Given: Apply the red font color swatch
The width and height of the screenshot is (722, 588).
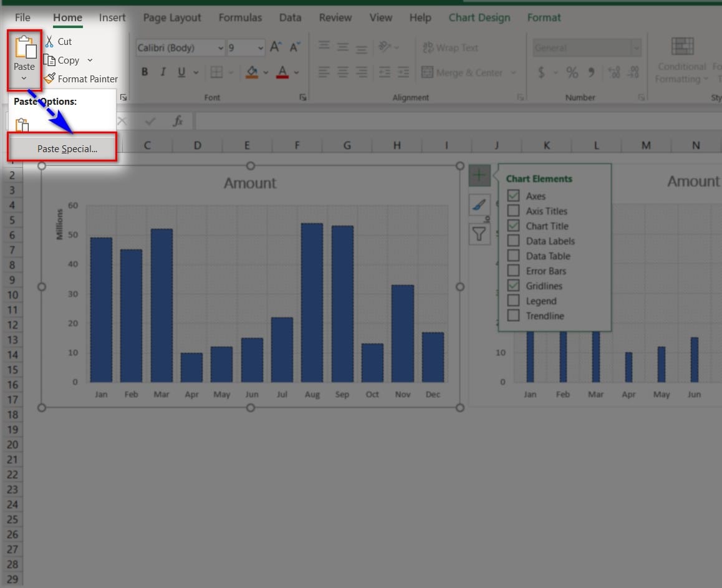Looking at the screenshot, I should 282,72.
